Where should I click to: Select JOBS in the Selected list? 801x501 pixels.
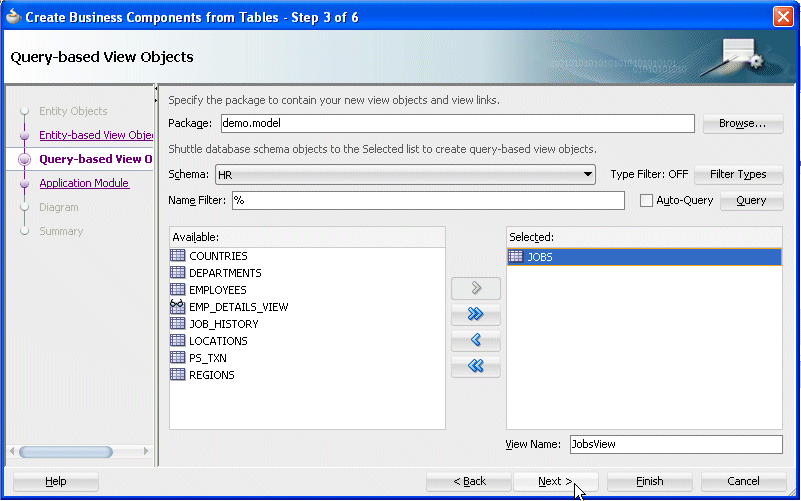coord(644,256)
